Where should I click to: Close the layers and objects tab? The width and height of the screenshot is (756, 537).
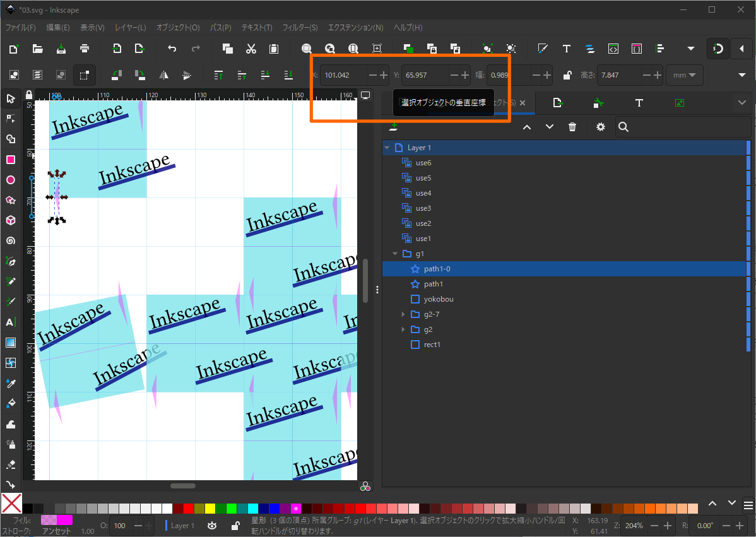523,103
